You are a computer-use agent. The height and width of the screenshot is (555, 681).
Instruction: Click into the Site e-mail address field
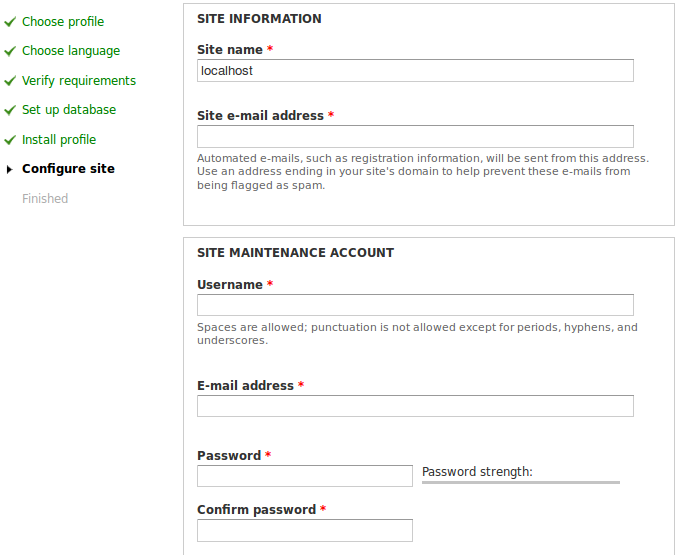point(415,136)
